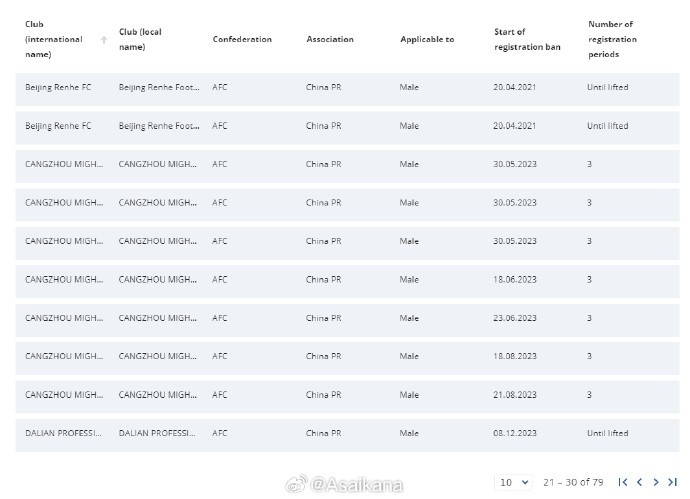
Task: Click the Association column header
Action: (330, 39)
